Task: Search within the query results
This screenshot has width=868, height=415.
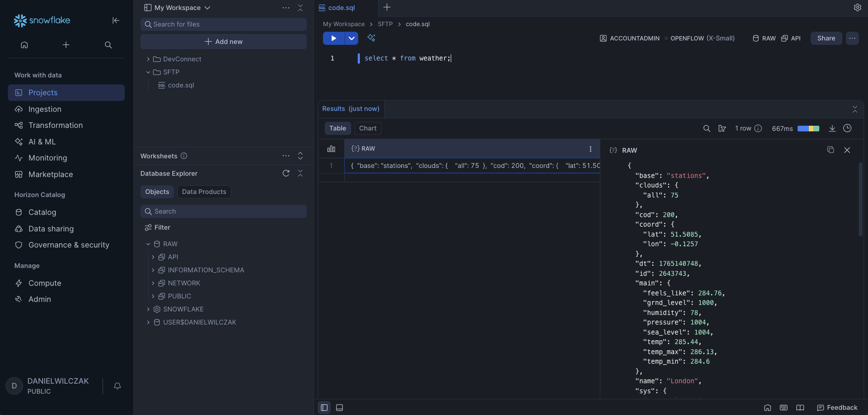Action: 707,128
